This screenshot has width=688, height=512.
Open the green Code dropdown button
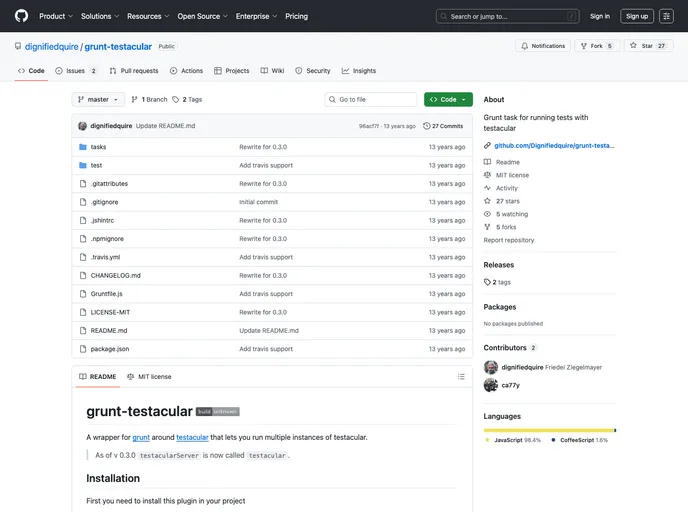(448, 100)
